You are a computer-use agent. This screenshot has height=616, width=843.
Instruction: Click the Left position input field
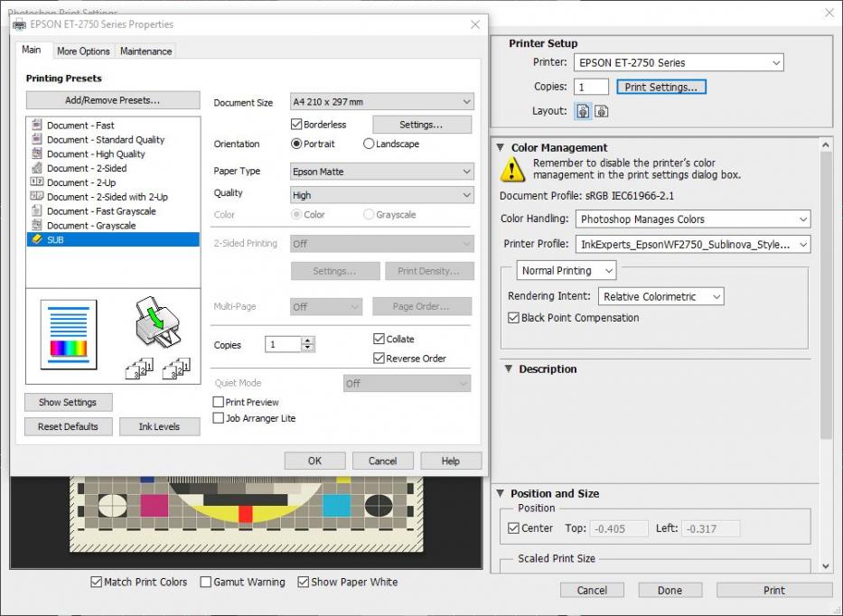(x=711, y=528)
